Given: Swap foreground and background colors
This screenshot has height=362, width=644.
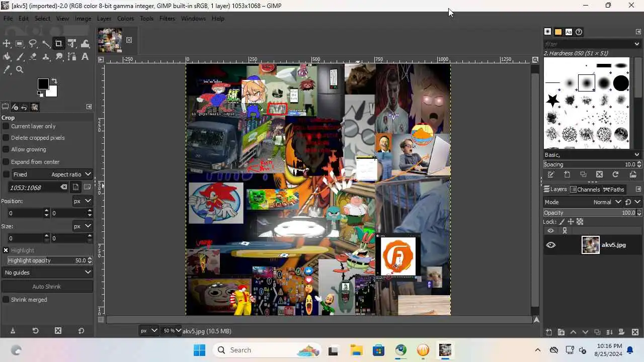Looking at the screenshot, I should (54, 81).
